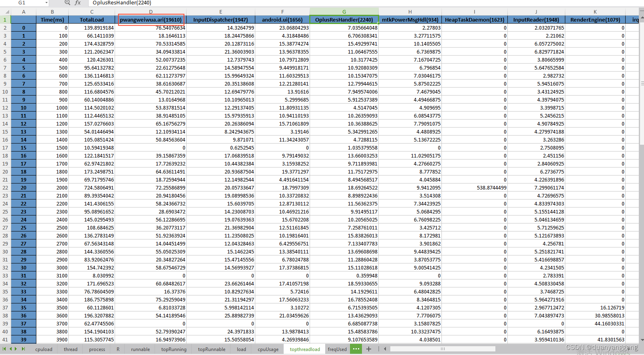Image resolution: width=644 pixels, height=355 pixels.
Task: Go to the first sheet tab arrow
Action: tap(4, 349)
